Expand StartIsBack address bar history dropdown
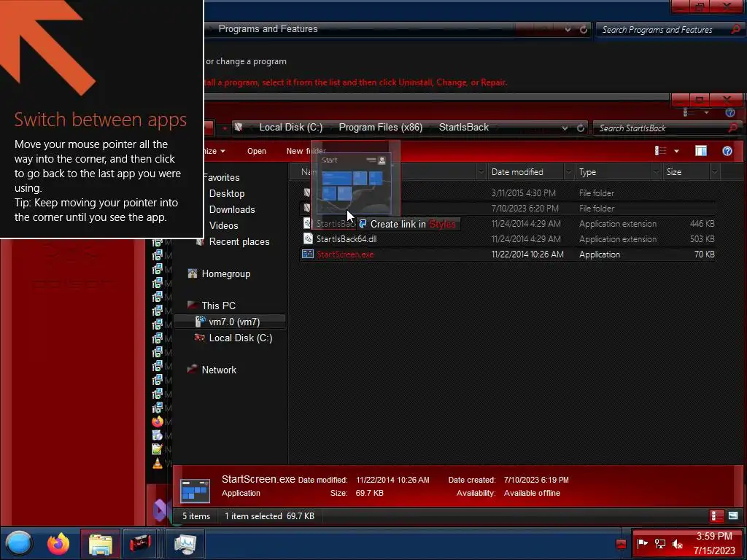Image resolution: width=747 pixels, height=560 pixels. click(x=565, y=128)
